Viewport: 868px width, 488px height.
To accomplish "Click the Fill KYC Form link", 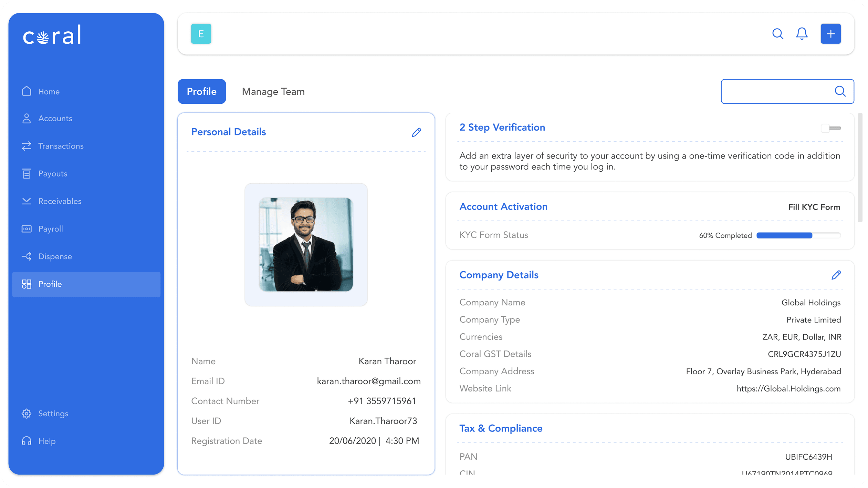I will (814, 207).
